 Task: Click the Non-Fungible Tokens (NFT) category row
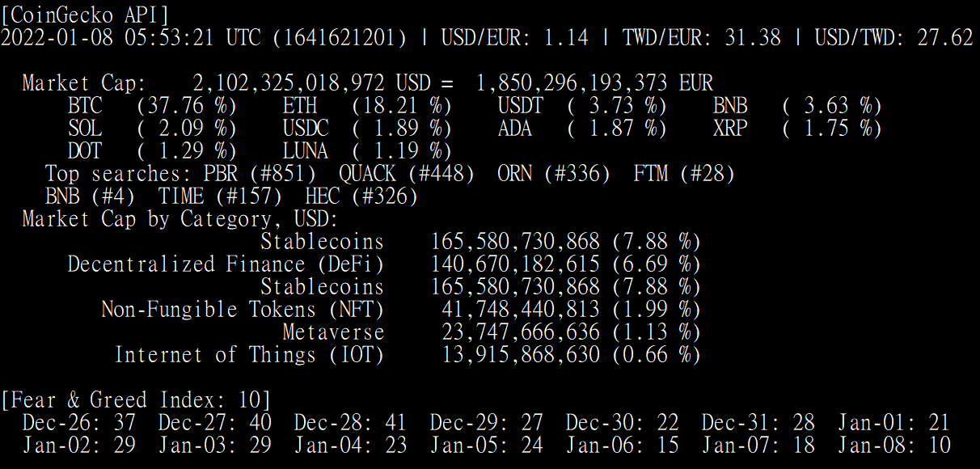point(401,309)
